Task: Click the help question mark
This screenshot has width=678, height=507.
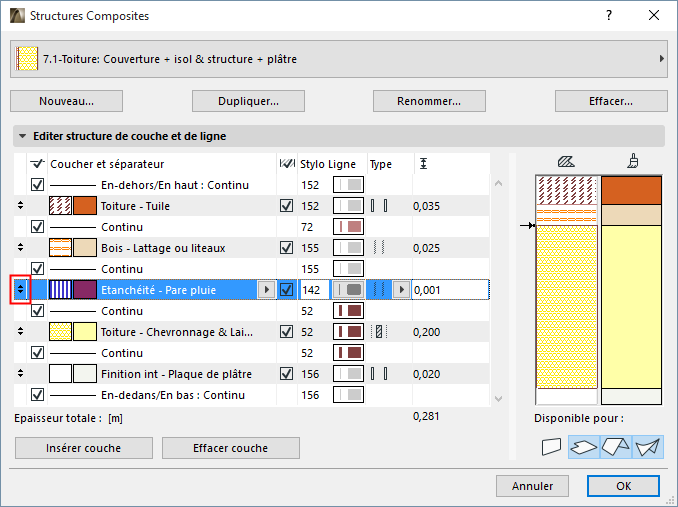Action: point(609,16)
